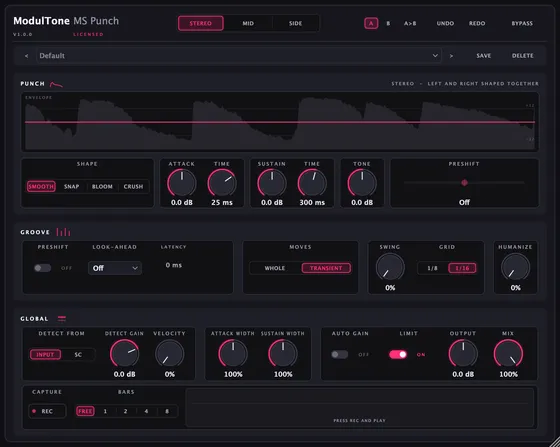
Task: Copy state with A>B button
Action: pyautogui.click(x=410, y=23)
